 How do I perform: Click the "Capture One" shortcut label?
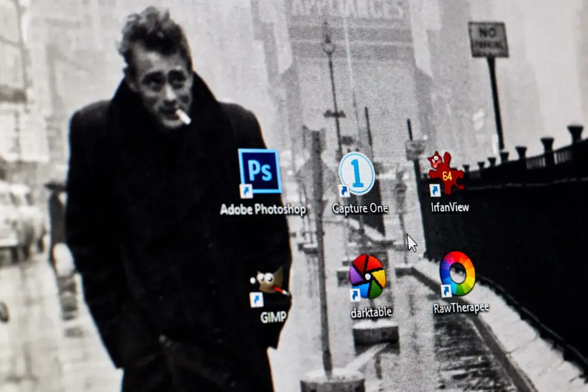point(360,209)
